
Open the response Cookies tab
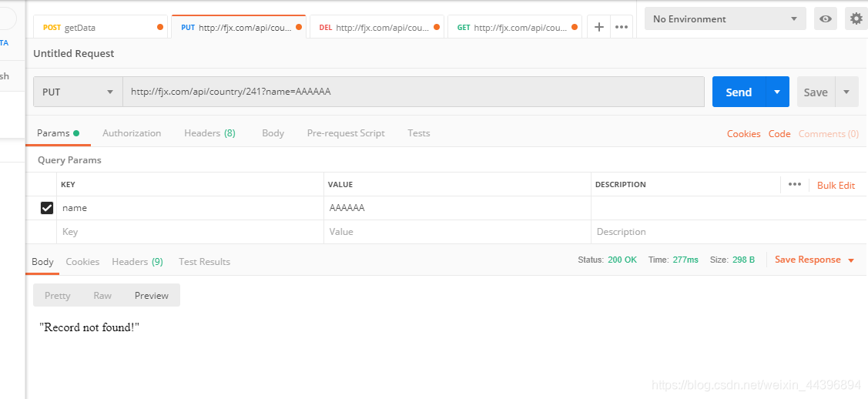[x=82, y=262]
